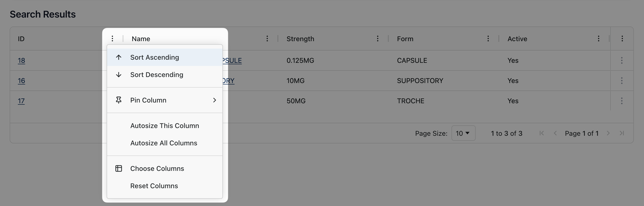Expand the Pin Column submenu

164,100
